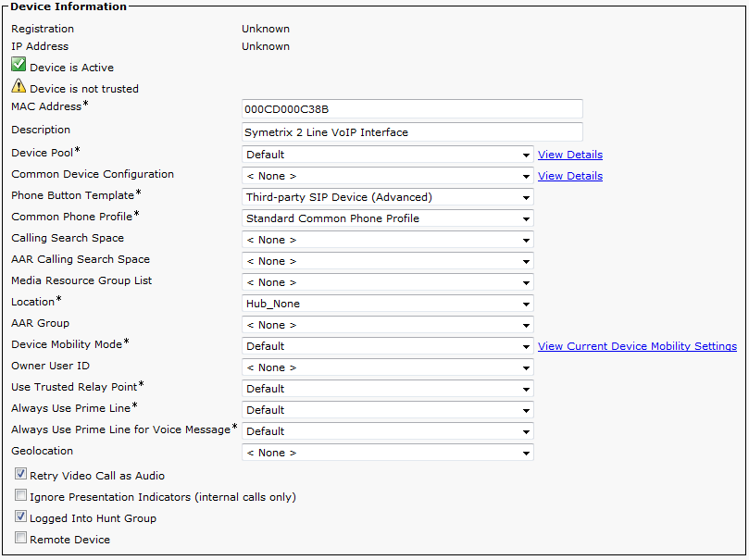Click the yellow warning icon for untrusted device

click(19, 85)
